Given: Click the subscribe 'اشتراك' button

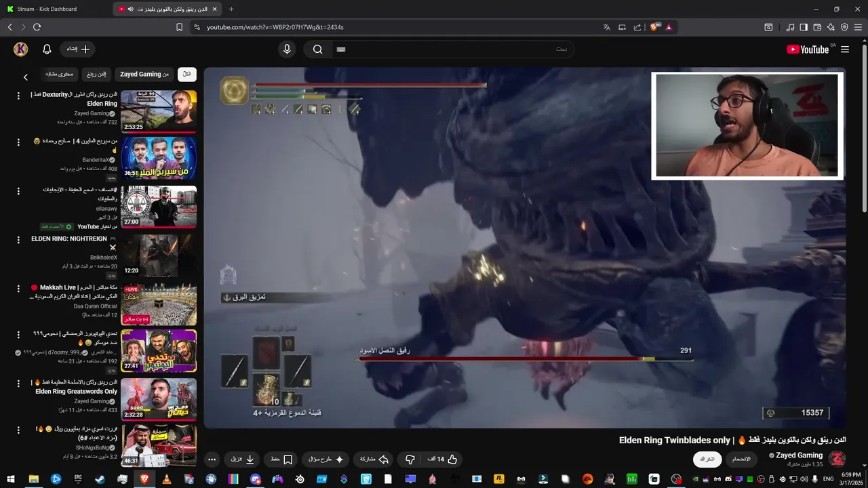Looking at the screenshot, I should click(707, 460).
